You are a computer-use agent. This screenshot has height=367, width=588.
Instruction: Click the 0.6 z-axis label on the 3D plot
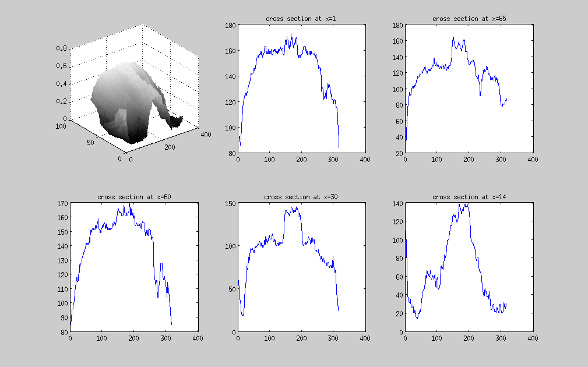[x=62, y=66]
